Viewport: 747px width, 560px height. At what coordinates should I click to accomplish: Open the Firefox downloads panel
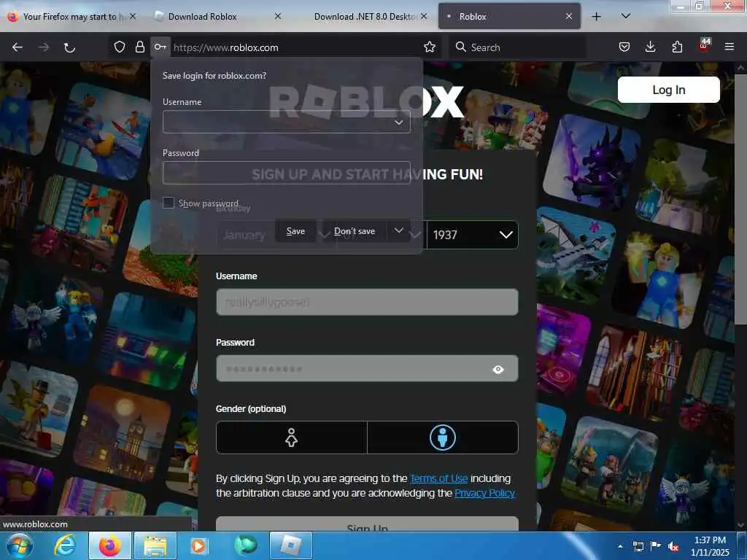(650, 47)
